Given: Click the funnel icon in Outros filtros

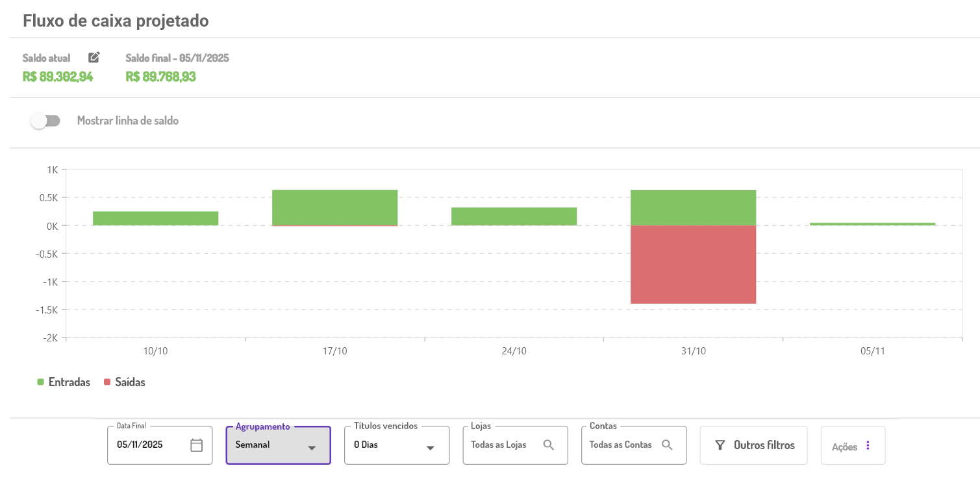Looking at the screenshot, I should [x=720, y=445].
